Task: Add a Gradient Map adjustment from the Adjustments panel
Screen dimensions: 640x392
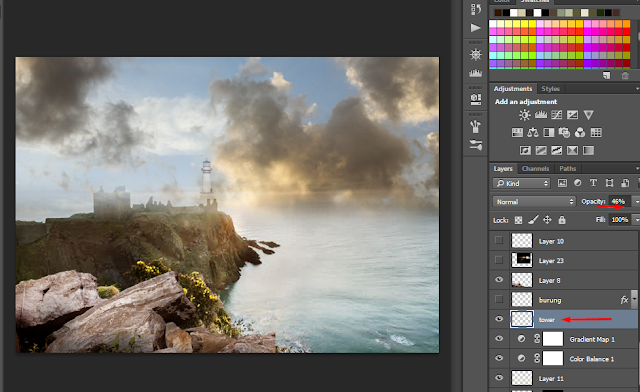Action: click(588, 151)
